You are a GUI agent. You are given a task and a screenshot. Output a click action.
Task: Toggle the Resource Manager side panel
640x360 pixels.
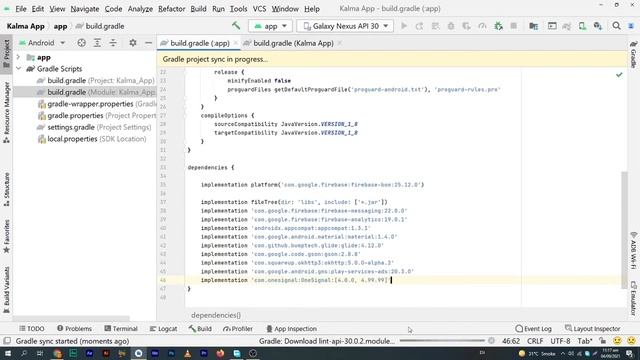(x=7, y=112)
